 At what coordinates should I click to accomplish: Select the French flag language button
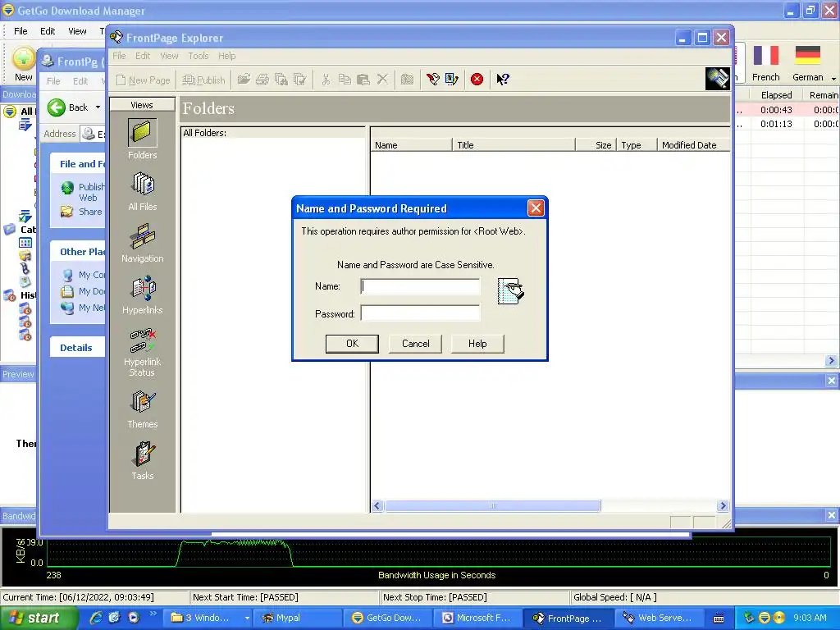point(765,64)
